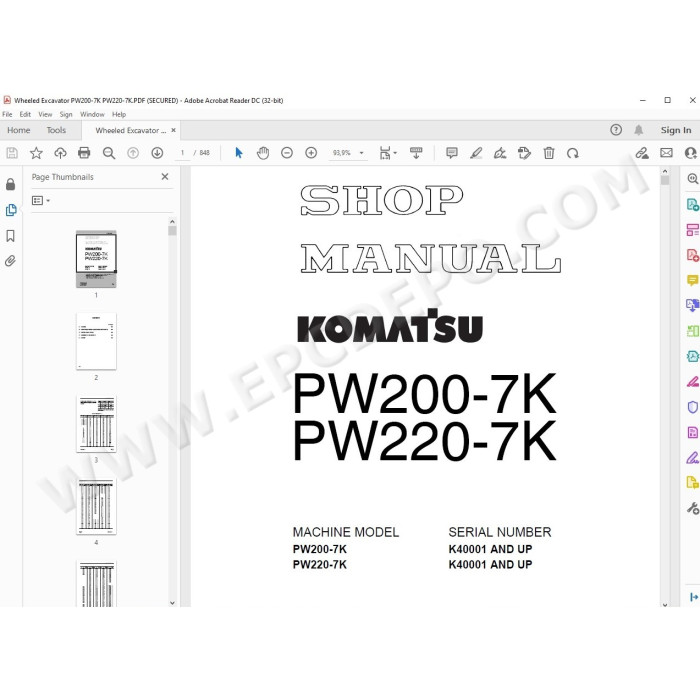Choose the selection arrow tool
The height and width of the screenshot is (700, 700).
pos(239,153)
